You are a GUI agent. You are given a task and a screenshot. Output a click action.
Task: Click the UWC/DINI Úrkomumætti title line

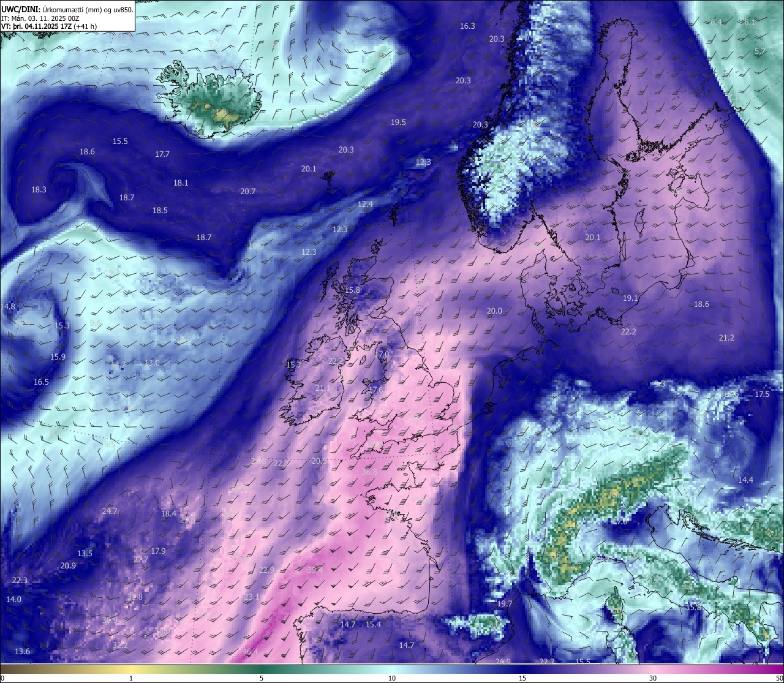click(67, 9)
